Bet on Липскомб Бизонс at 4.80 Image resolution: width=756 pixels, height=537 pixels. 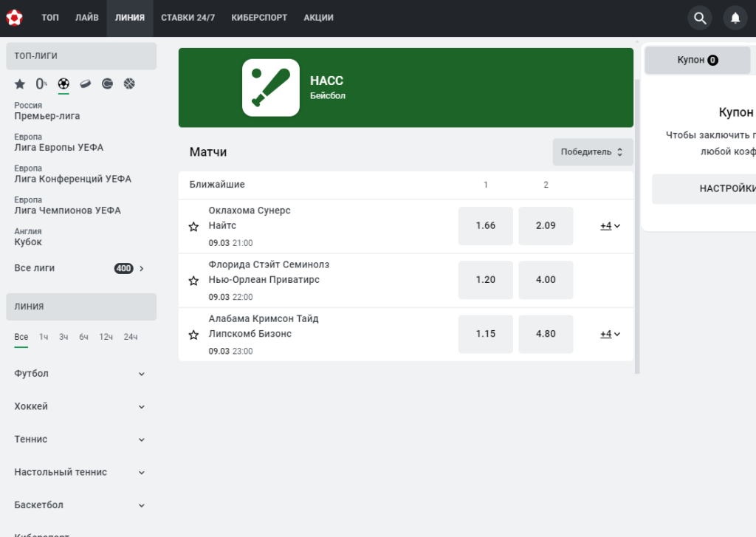click(x=546, y=334)
